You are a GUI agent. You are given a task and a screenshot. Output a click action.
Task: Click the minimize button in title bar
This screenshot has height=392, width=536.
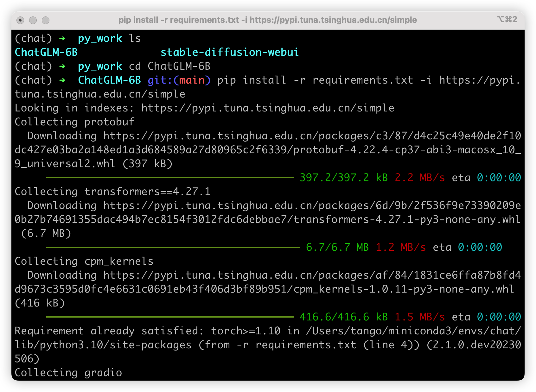click(33, 20)
